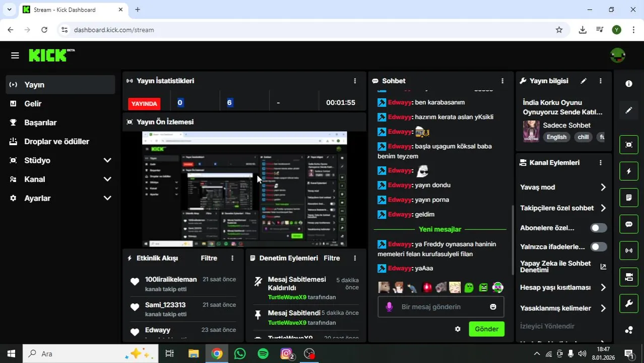644x363 pixels.
Task: Go to Başarılar in left sidebar
Action: (x=60, y=123)
